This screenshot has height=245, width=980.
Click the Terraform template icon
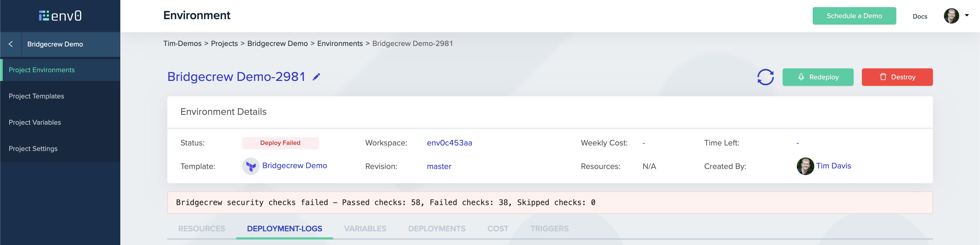(251, 166)
